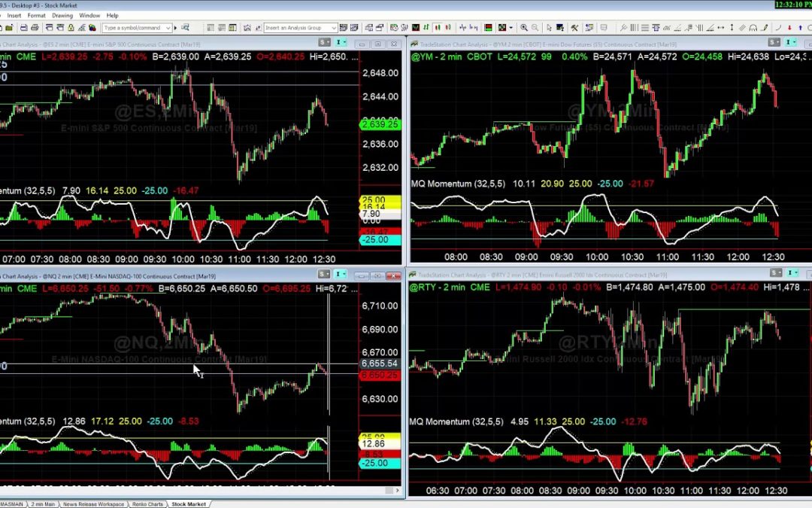Click the hammer and wrench tools icon
812x508 pixels.
point(574,28)
